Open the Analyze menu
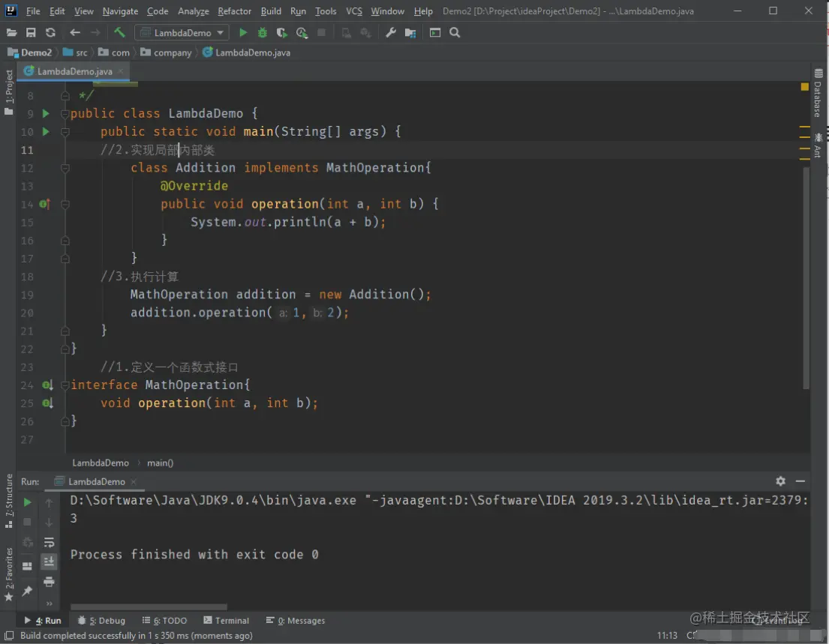 [193, 11]
